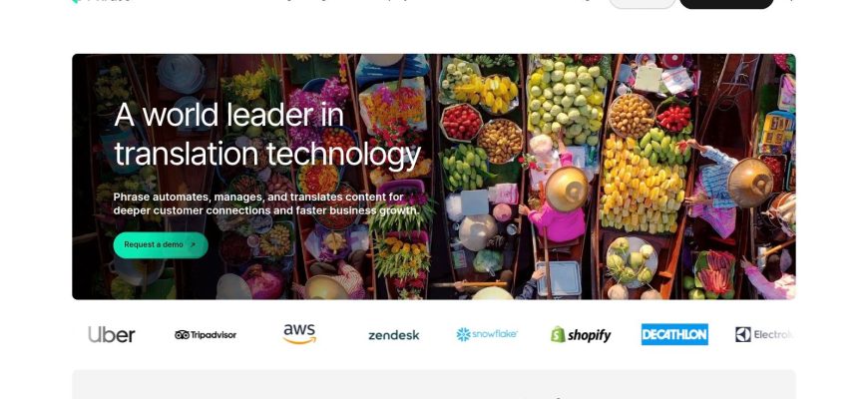Click the arrow icon in Request a demo

coord(193,244)
